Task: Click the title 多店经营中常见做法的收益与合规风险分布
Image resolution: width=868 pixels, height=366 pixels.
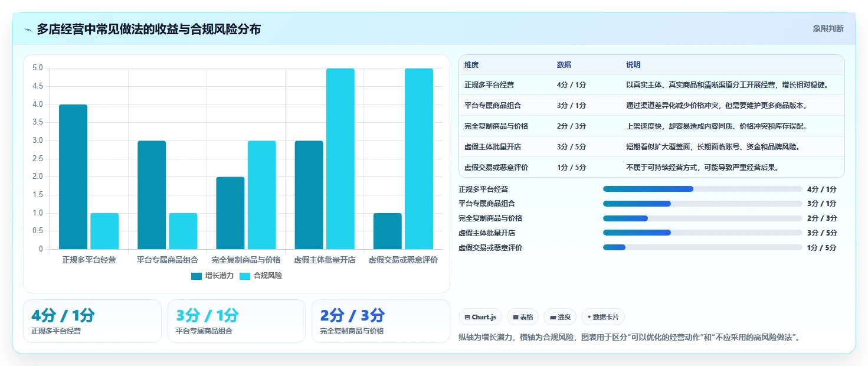Action: (149, 29)
